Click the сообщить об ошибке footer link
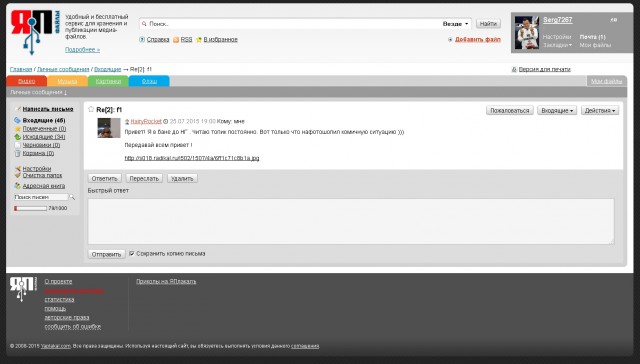This screenshot has width=640, height=364. pyautogui.click(x=73, y=326)
